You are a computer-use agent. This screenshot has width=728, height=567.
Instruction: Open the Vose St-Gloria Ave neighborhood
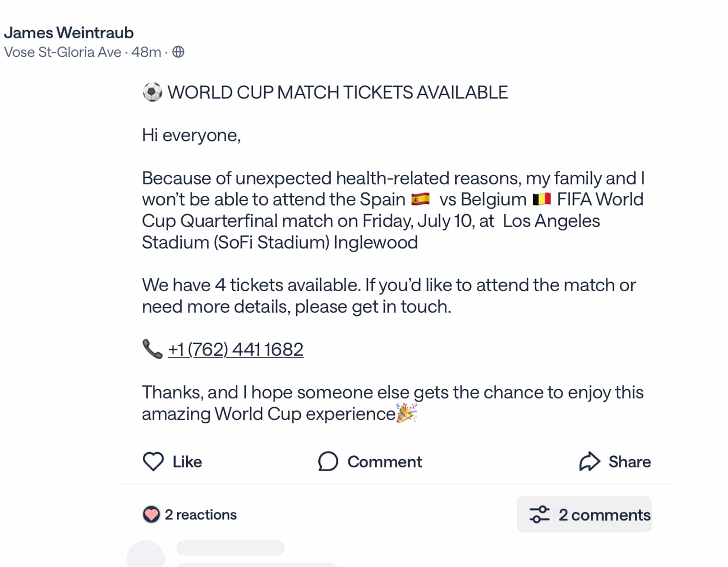click(x=62, y=52)
